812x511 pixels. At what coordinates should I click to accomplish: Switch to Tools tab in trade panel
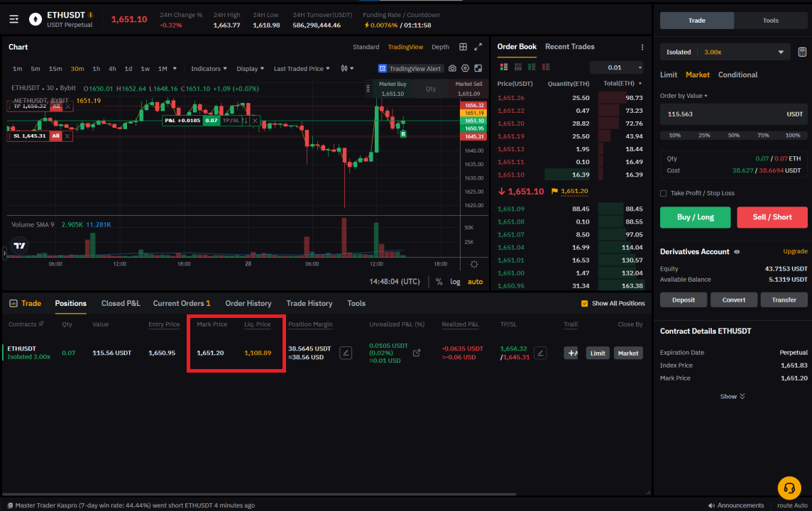(771, 20)
